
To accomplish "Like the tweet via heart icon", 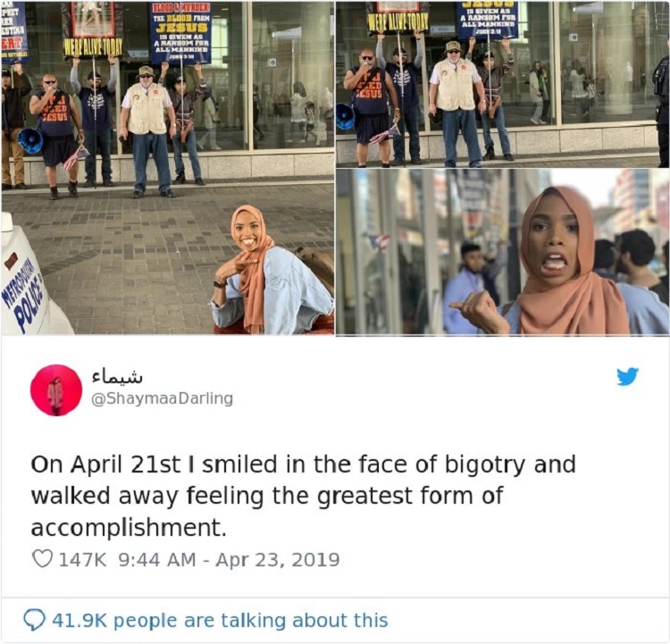I will pos(42,559).
